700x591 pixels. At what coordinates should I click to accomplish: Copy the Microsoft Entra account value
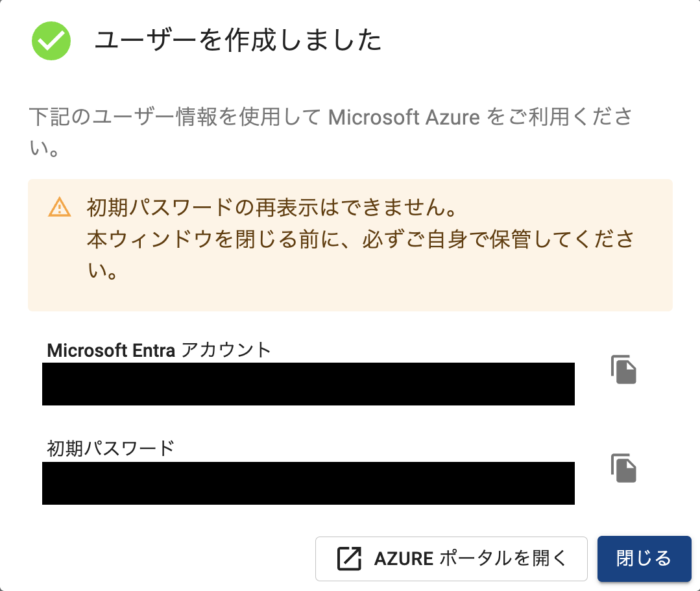pyautogui.click(x=623, y=370)
